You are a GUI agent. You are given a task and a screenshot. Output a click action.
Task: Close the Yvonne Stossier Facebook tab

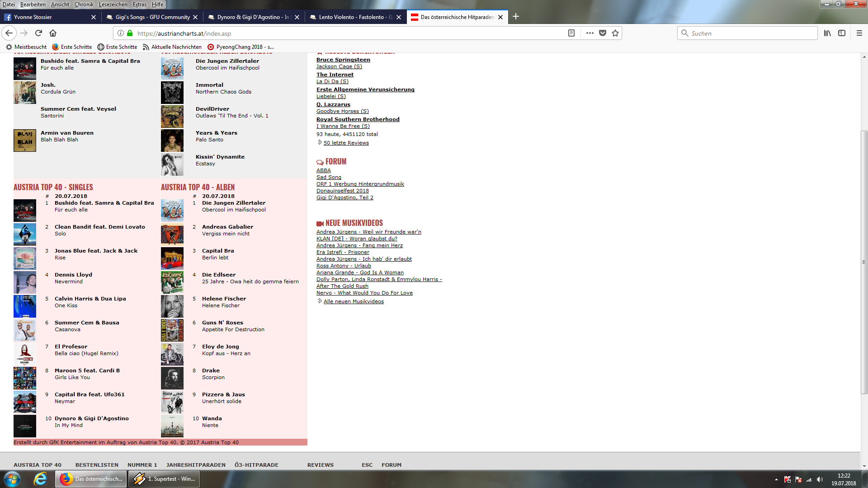94,17
